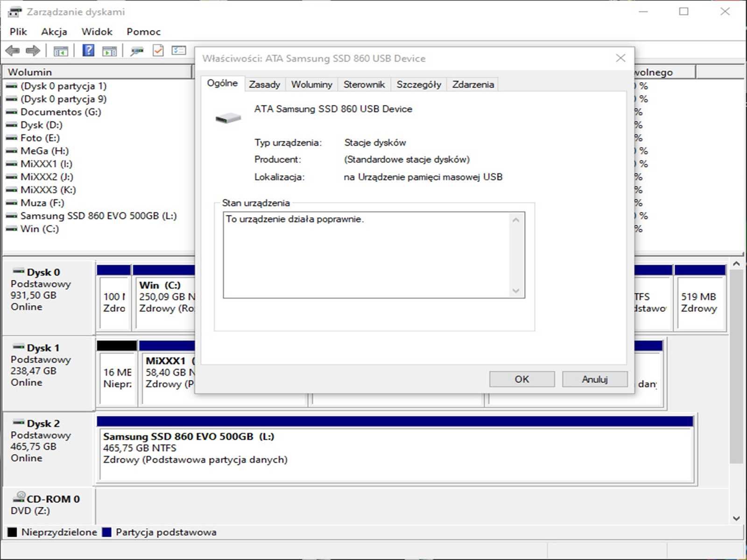The height and width of the screenshot is (560, 747).
Task: Click the drive icon beside Muza (F:)
Action: 11,203
